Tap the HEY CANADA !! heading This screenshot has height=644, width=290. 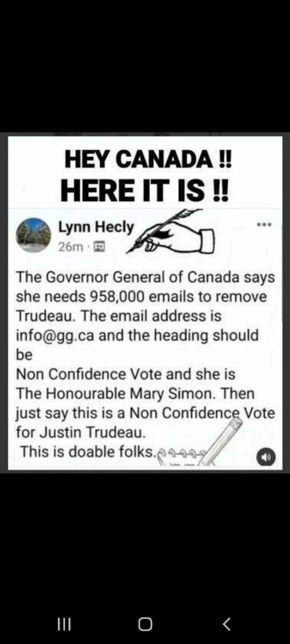coord(148,160)
